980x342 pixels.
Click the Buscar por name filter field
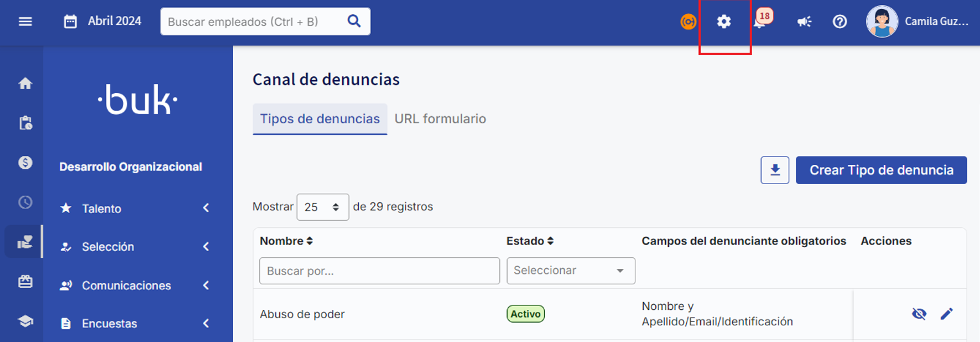click(x=379, y=271)
